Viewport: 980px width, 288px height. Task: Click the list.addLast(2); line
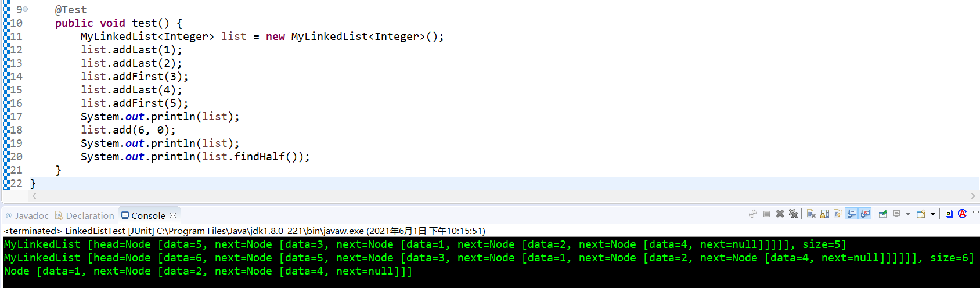pyautogui.click(x=131, y=63)
